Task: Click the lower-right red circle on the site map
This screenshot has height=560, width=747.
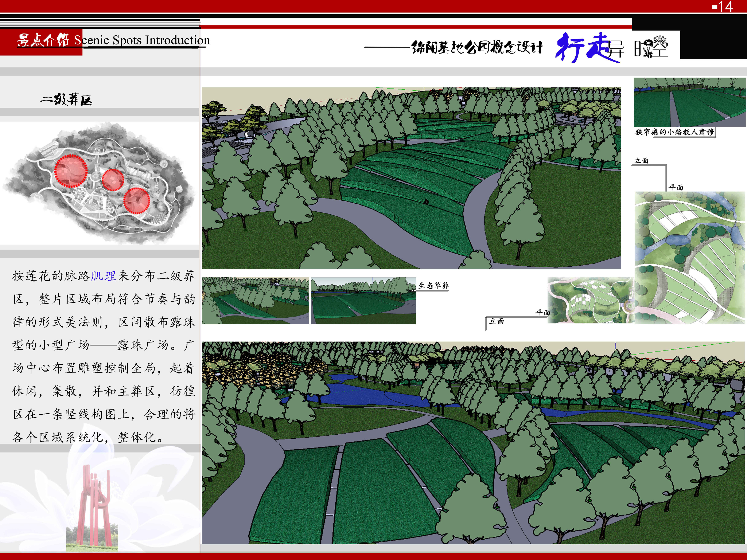Action: click(136, 201)
